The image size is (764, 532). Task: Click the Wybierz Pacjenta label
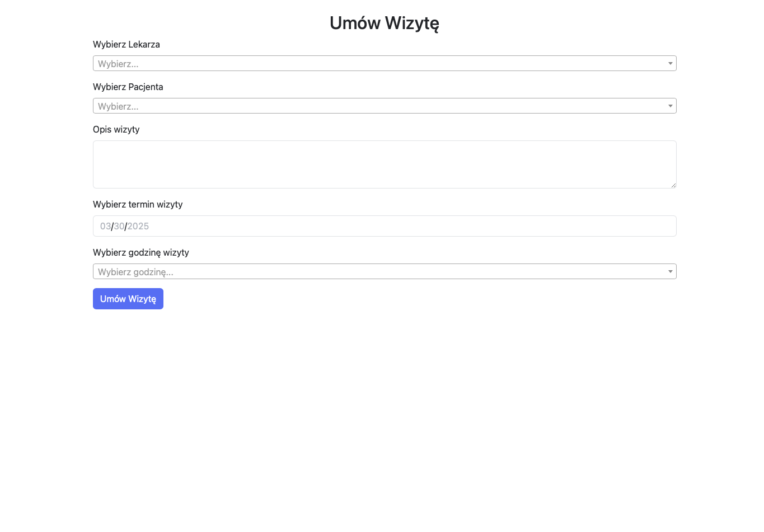128,87
